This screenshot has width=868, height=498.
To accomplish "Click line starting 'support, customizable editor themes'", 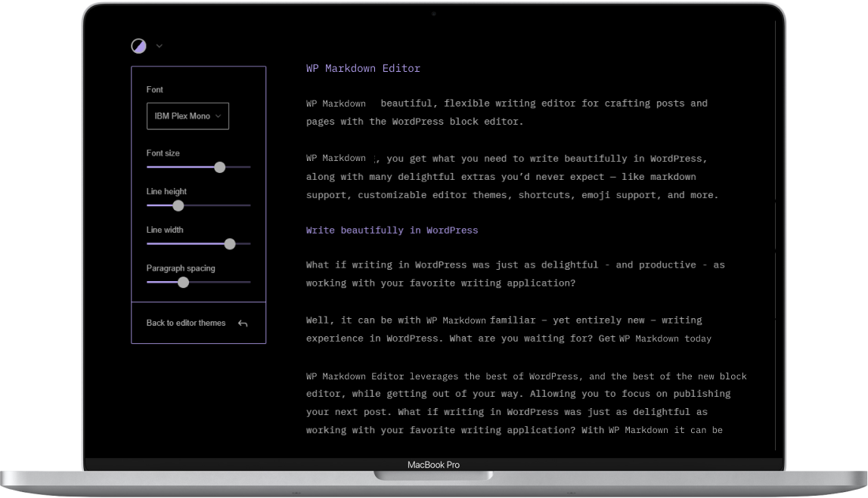I will (x=512, y=195).
